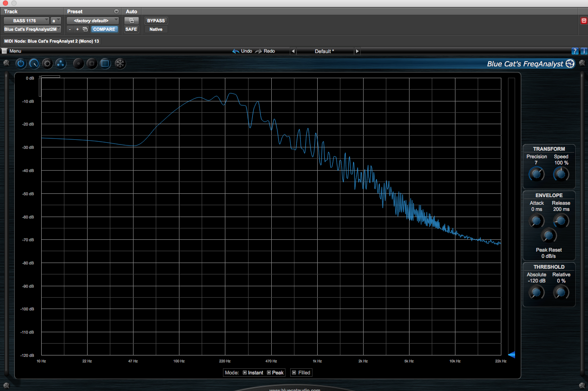588x391 pixels.
Task: Click the Speed value 100 %
Action: 561,163
